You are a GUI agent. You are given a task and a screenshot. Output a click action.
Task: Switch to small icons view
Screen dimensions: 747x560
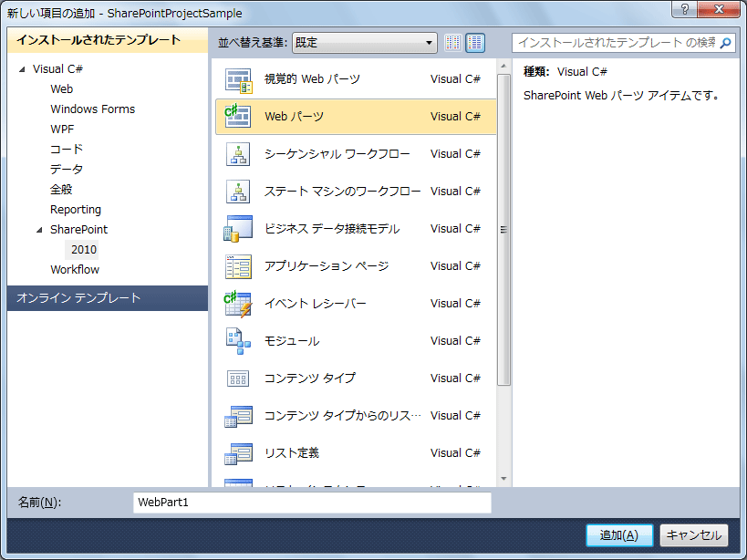tap(453, 43)
